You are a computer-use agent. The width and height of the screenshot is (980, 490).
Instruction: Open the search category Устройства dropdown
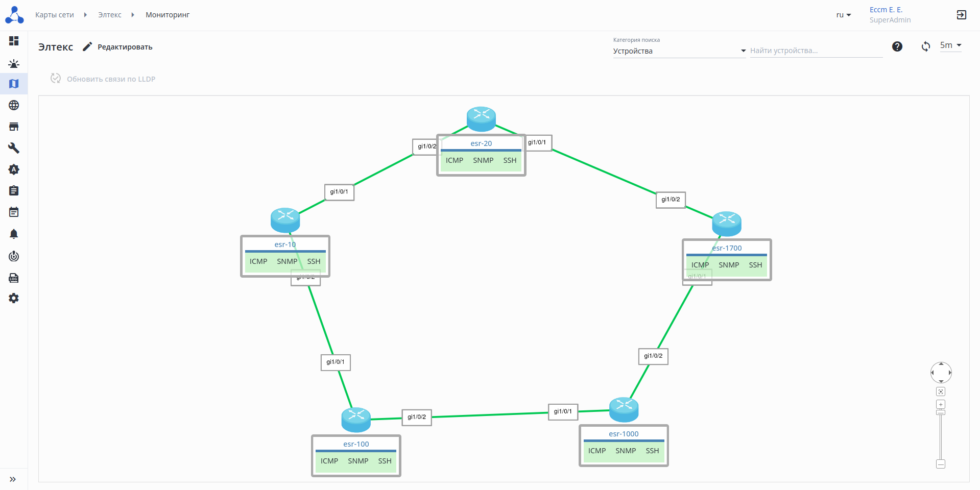(679, 51)
